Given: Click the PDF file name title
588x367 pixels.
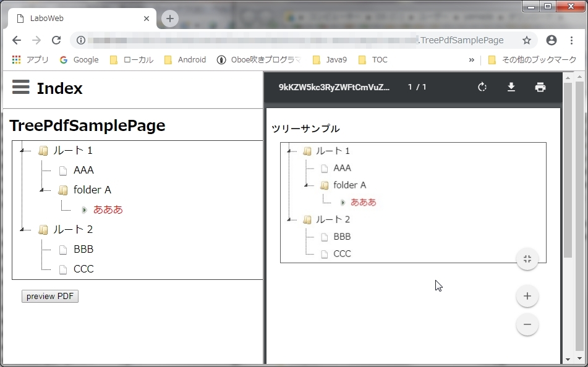Looking at the screenshot, I should (x=334, y=87).
